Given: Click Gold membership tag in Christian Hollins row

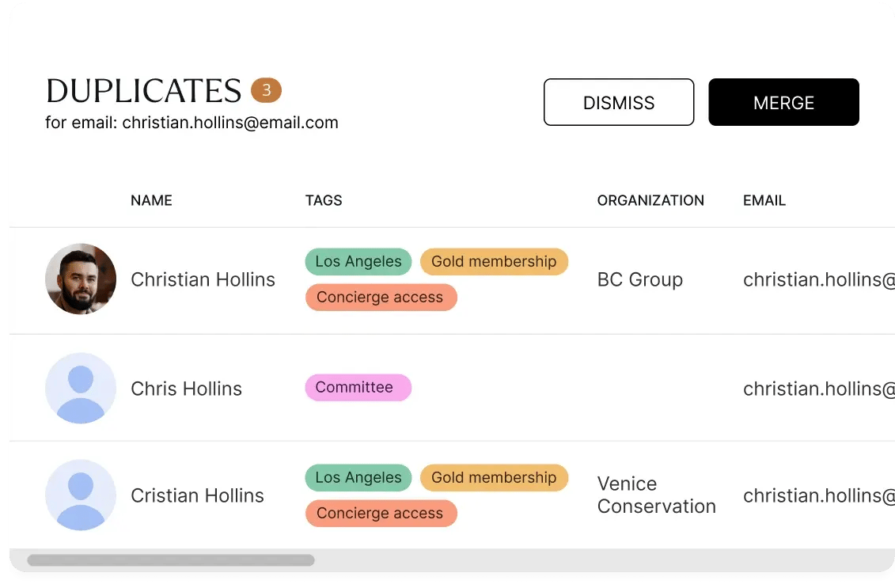Looking at the screenshot, I should click(494, 261).
